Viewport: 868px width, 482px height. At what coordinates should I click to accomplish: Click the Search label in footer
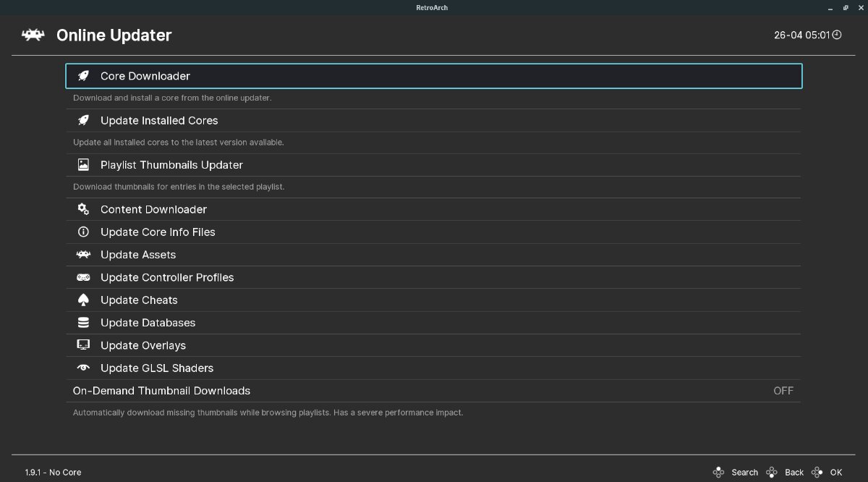pos(744,472)
